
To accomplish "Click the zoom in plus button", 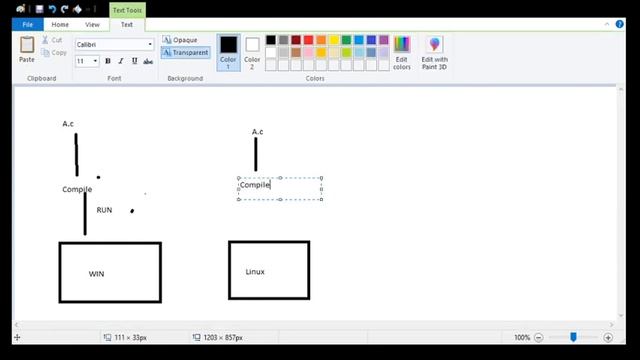I will coord(608,338).
